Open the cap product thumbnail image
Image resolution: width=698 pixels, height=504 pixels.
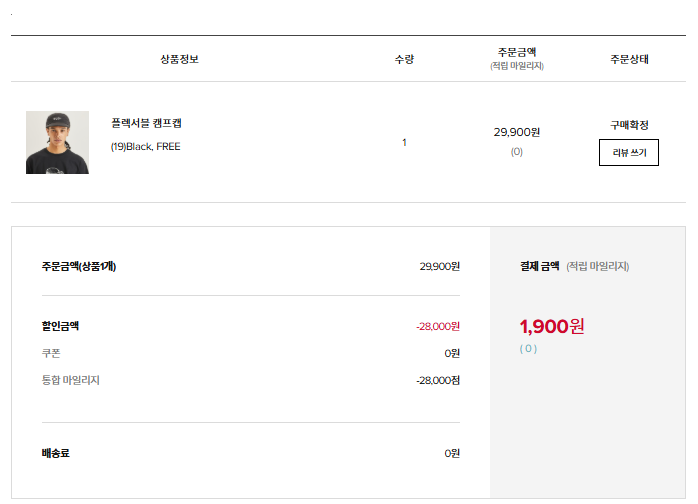point(57,142)
